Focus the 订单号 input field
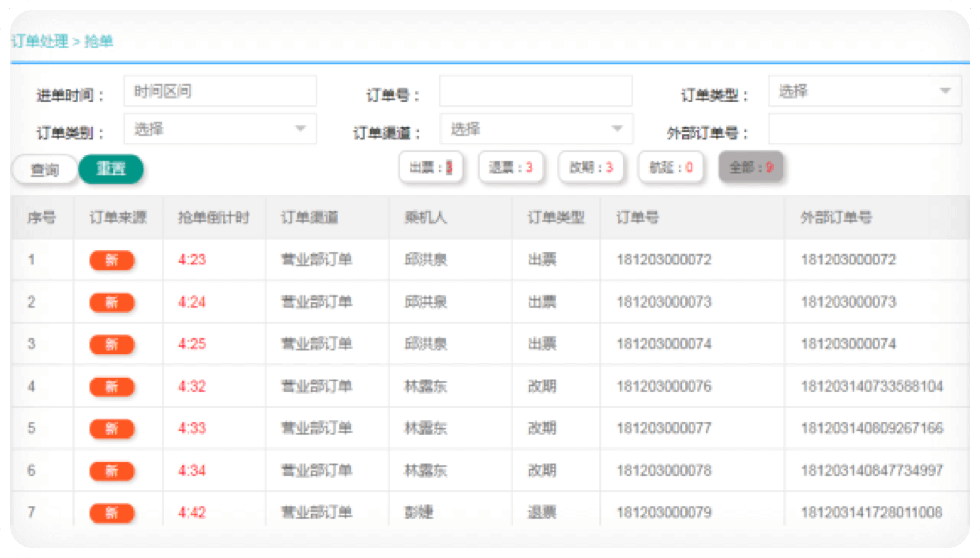The image size is (980, 558). pos(536,92)
